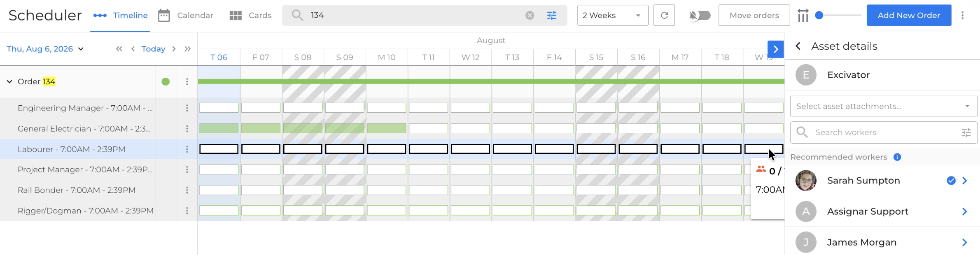980x255 pixels.
Task: Click the Move orders button
Action: pyautogui.click(x=754, y=15)
